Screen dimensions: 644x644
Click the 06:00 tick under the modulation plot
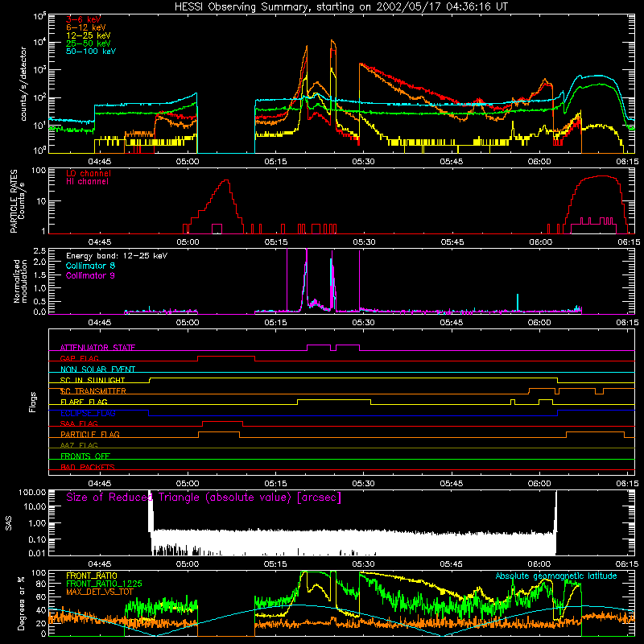(x=539, y=323)
